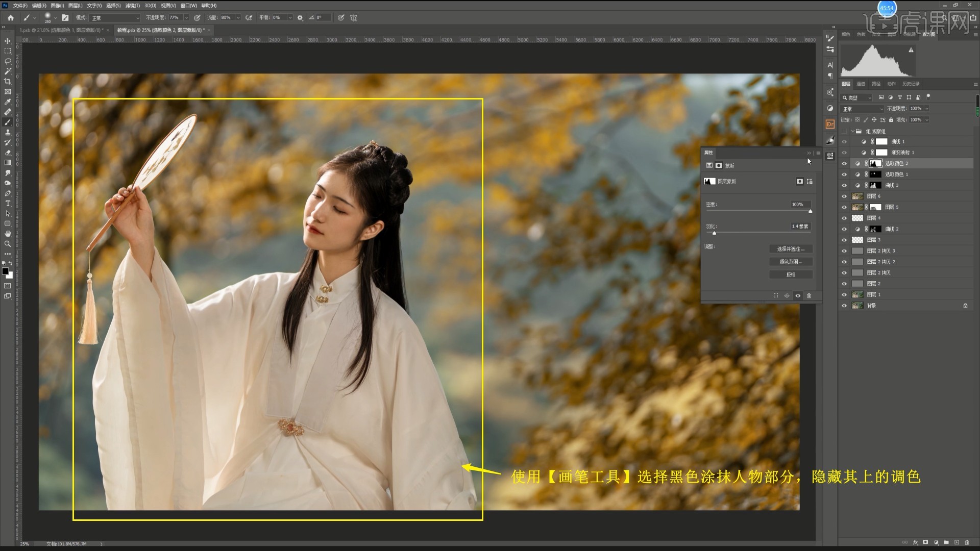The image size is (980, 551).
Task: Click the Home icon in options bar
Action: (x=10, y=17)
